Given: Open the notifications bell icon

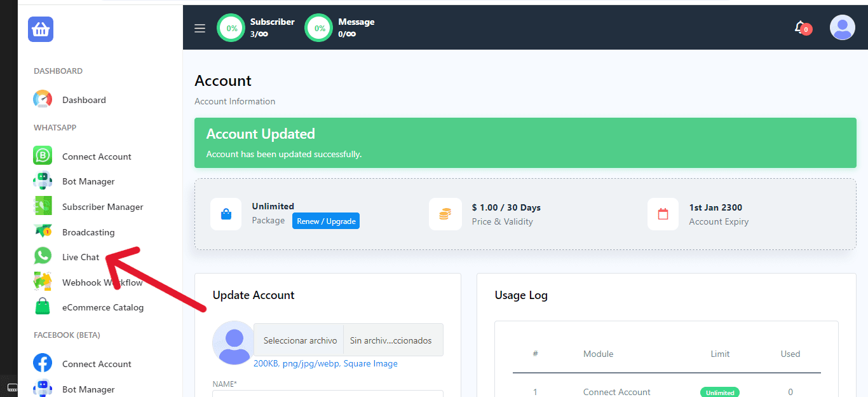Looking at the screenshot, I should pyautogui.click(x=801, y=27).
